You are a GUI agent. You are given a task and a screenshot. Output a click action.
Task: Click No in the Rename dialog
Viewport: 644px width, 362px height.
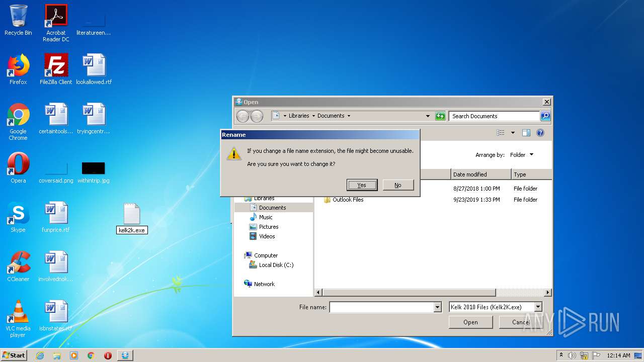398,185
